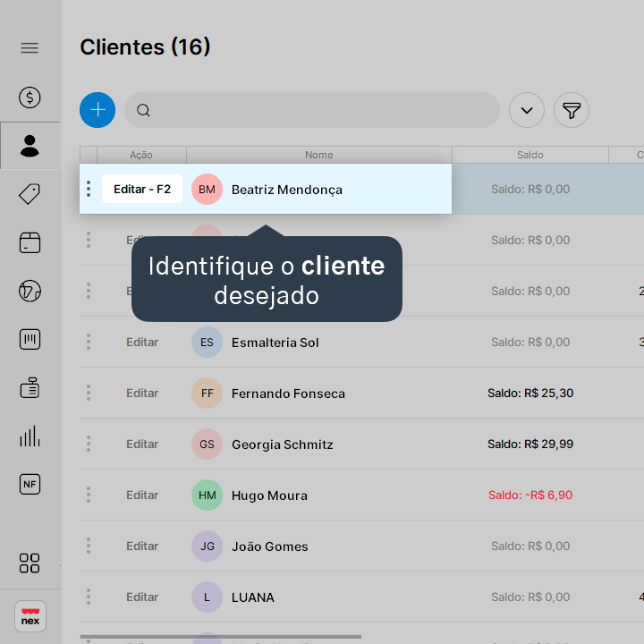Sort by the Saldo column header
Viewport: 644px width, 644px height.
[x=530, y=155]
